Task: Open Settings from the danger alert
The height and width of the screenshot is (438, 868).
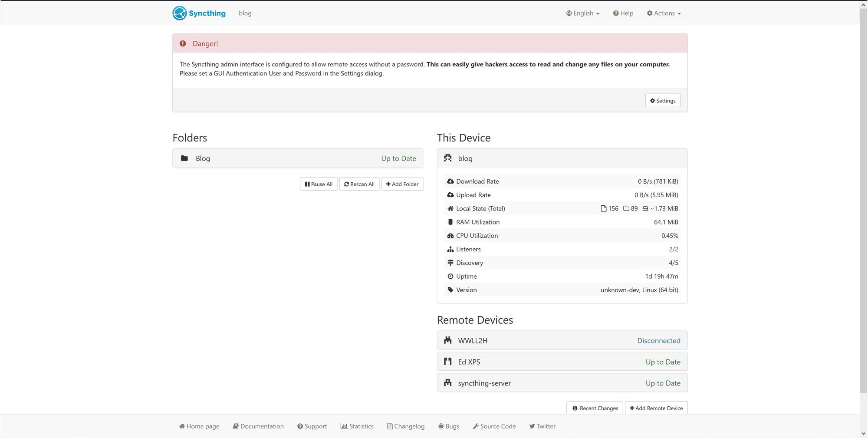Action: [x=663, y=100]
